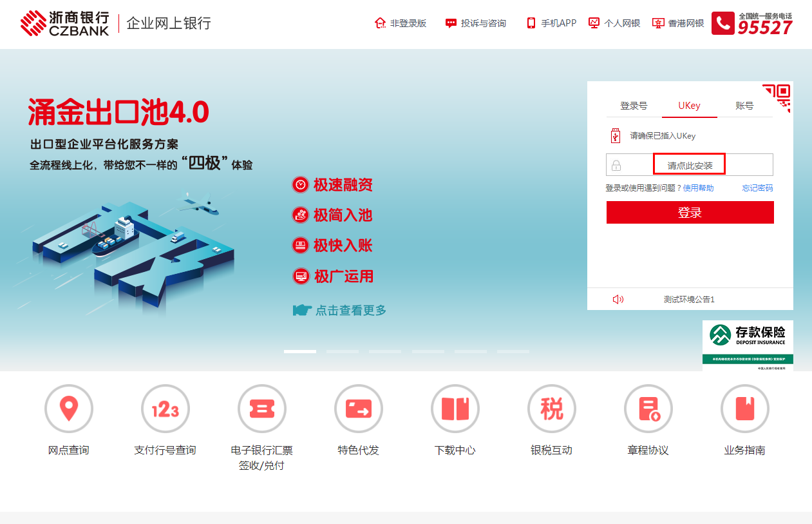The width and height of the screenshot is (812, 524).
Task: Click the 极速融资 banner text
Action: (x=343, y=185)
